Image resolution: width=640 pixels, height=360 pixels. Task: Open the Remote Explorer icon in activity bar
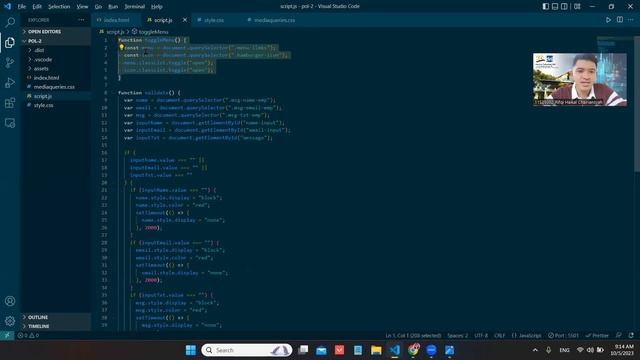tap(10, 122)
